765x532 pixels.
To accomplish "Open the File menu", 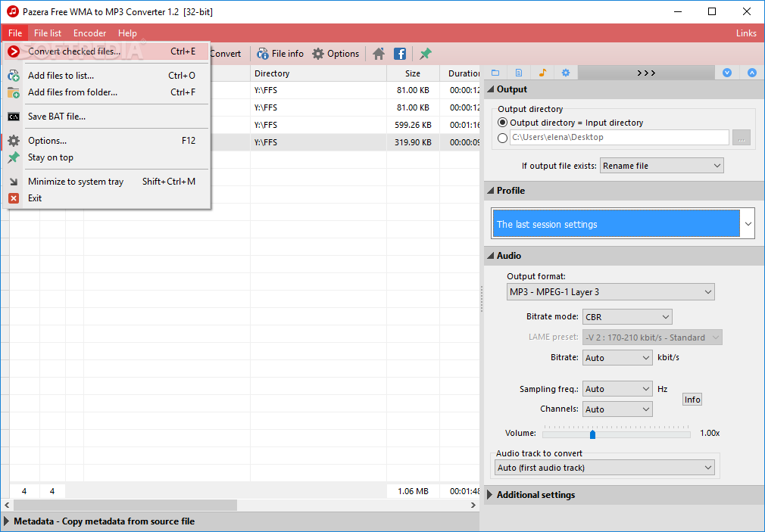I will (15, 33).
